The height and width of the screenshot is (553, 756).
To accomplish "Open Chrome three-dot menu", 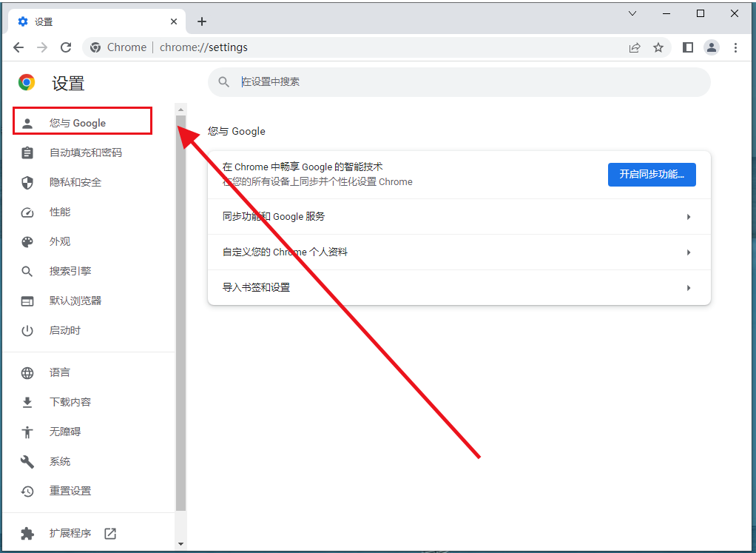I will pyautogui.click(x=735, y=47).
